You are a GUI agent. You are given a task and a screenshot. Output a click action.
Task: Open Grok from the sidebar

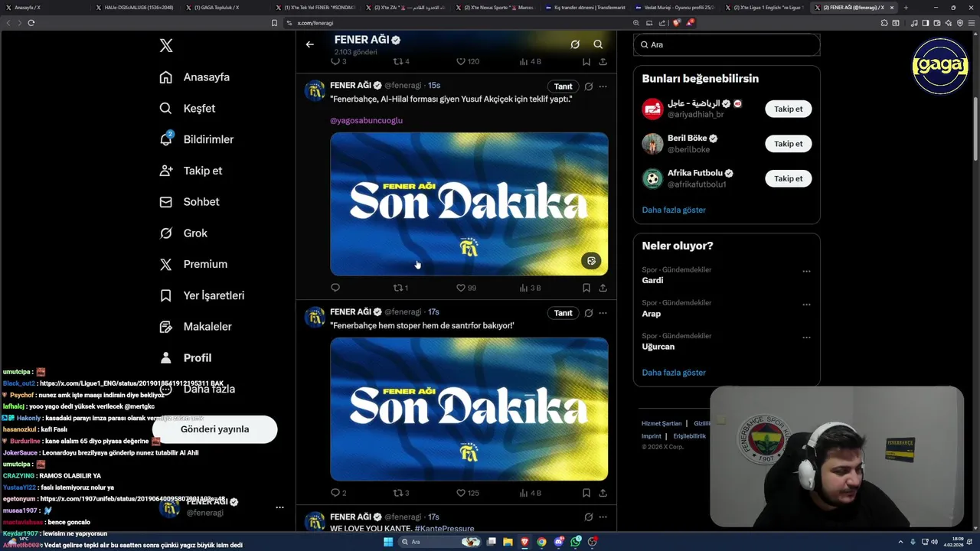(x=183, y=233)
